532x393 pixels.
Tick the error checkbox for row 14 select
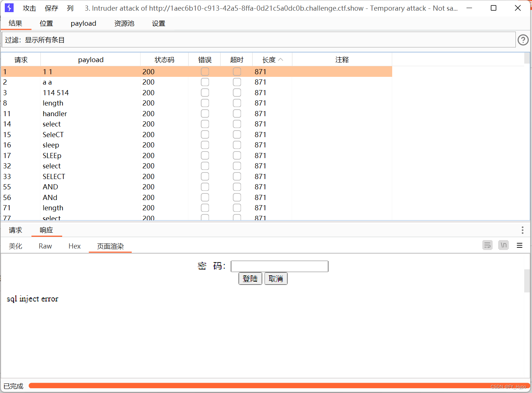pos(205,124)
